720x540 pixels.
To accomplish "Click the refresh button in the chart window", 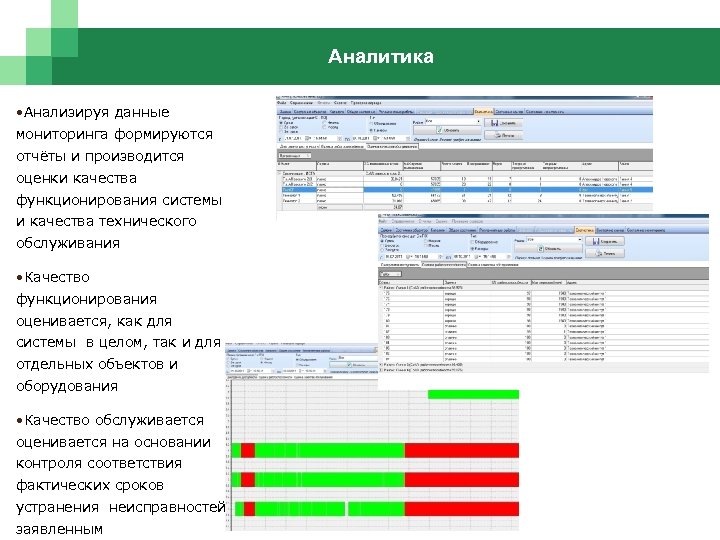I will (353, 365).
